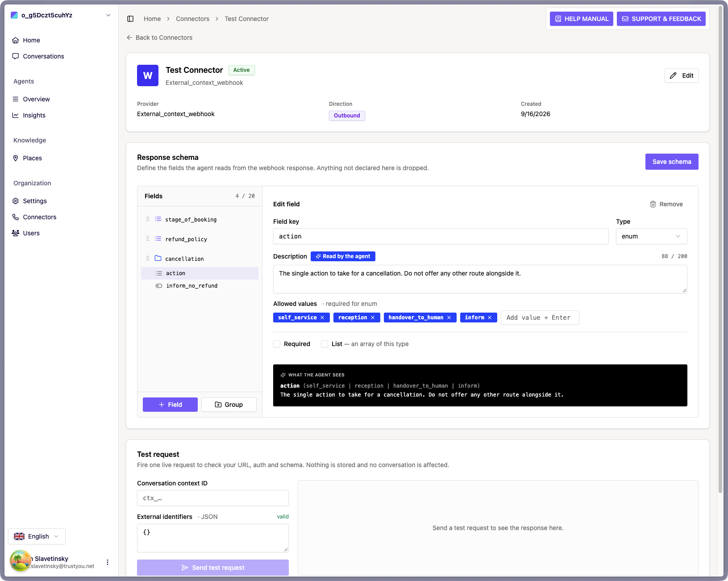Screen dimensions: 728x581
Task: Click the Connectors breadcrumb link
Action: tap(192, 19)
